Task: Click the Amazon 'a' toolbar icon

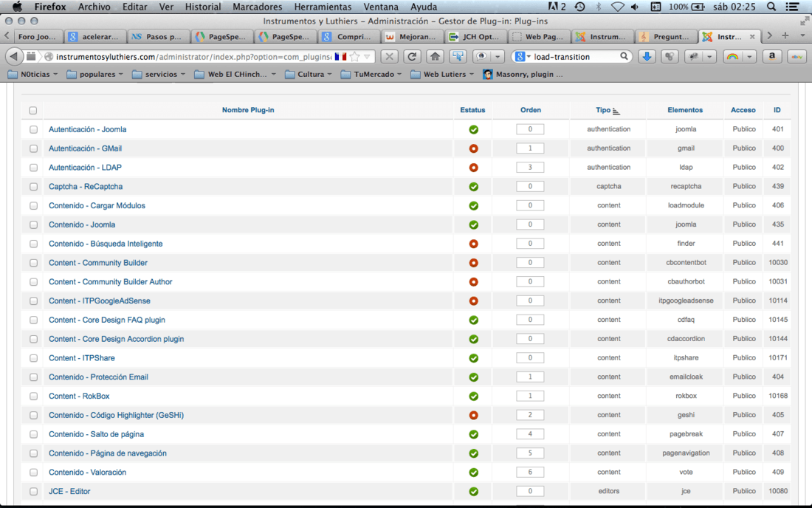Action: [771, 56]
